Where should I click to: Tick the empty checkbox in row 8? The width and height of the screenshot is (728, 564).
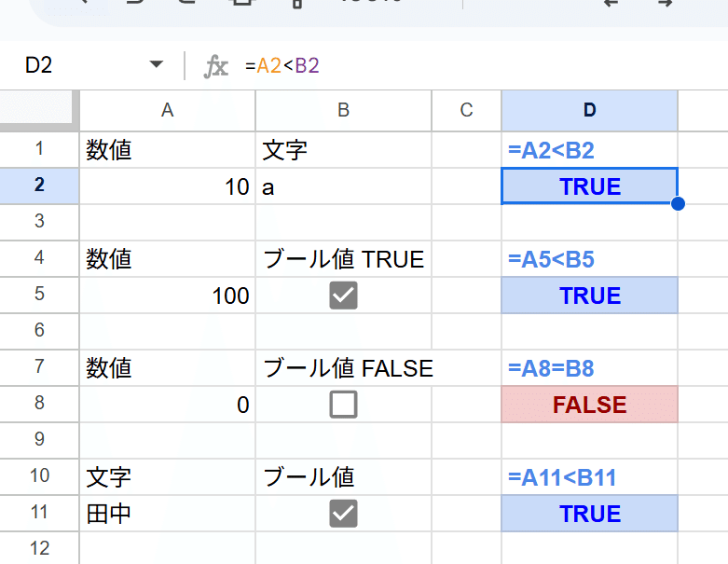[x=343, y=404]
